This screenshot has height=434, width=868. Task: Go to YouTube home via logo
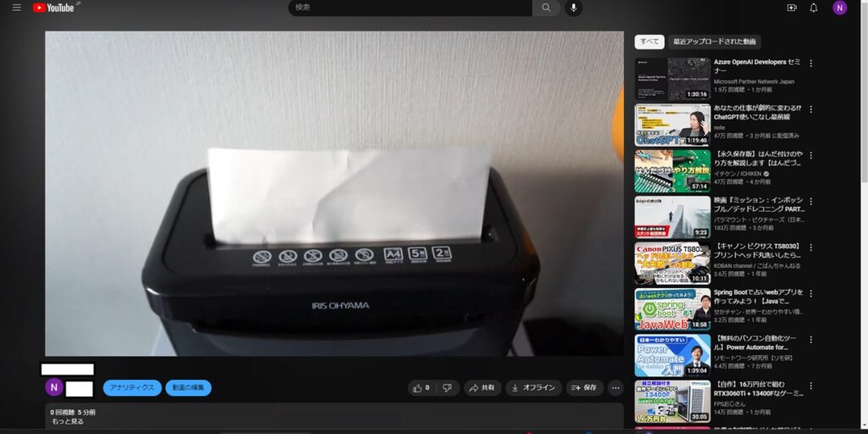[53, 8]
